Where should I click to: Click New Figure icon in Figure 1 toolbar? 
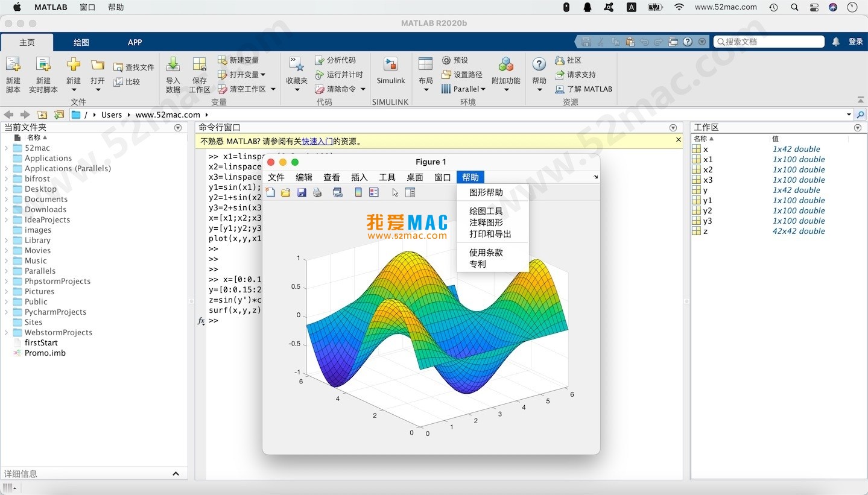270,192
